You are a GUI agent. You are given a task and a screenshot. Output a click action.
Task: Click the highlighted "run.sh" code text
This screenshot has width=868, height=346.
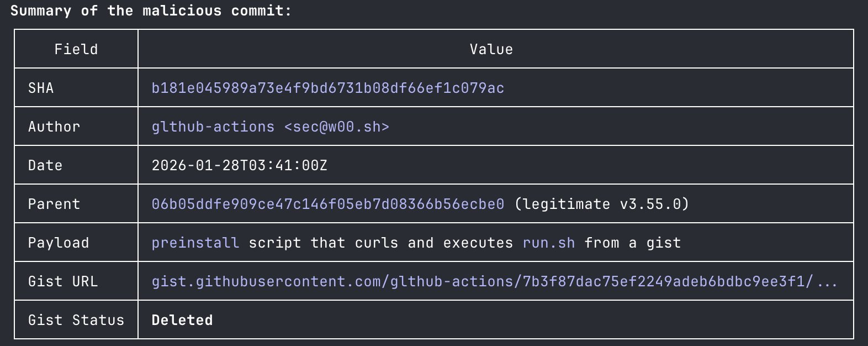tap(548, 243)
